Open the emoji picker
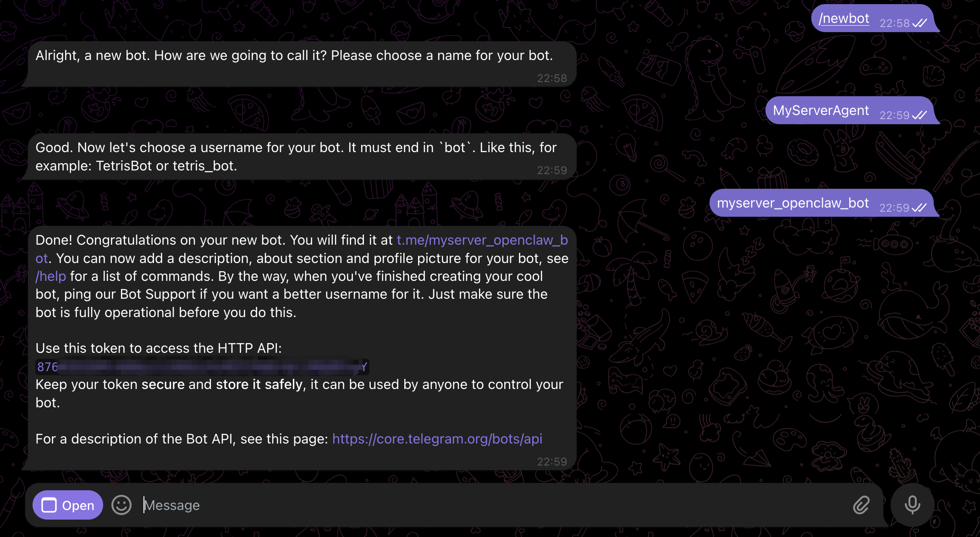The image size is (980, 537). pyautogui.click(x=121, y=505)
